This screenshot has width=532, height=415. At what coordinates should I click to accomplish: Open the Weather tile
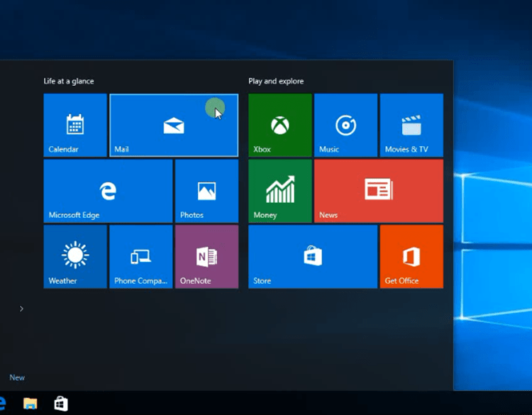click(75, 257)
